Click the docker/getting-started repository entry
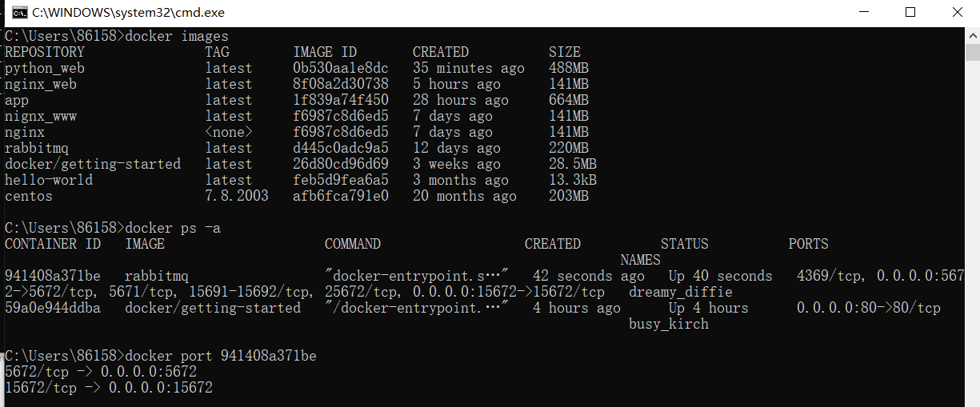 pyautogui.click(x=93, y=164)
